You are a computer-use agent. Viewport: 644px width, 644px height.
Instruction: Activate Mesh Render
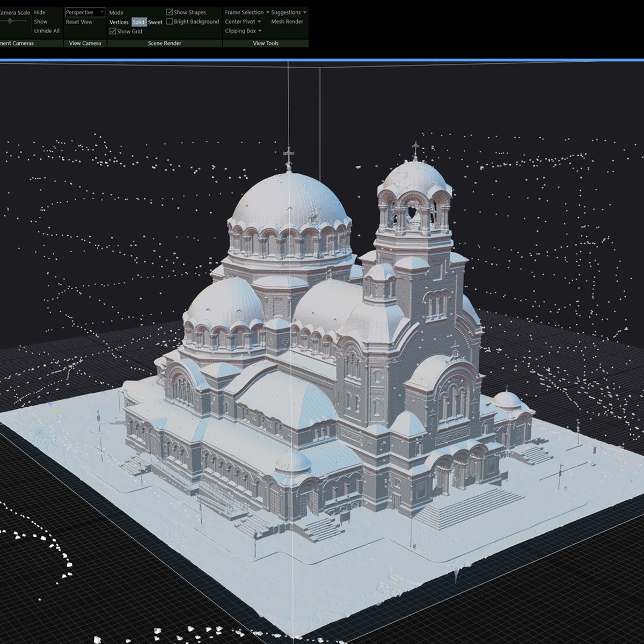pyautogui.click(x=287, y=21)
